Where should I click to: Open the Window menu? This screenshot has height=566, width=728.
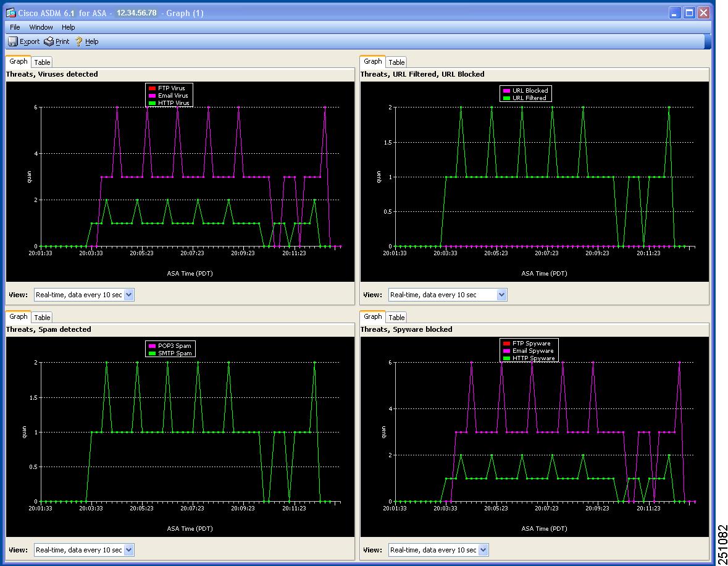pos(41,27)
